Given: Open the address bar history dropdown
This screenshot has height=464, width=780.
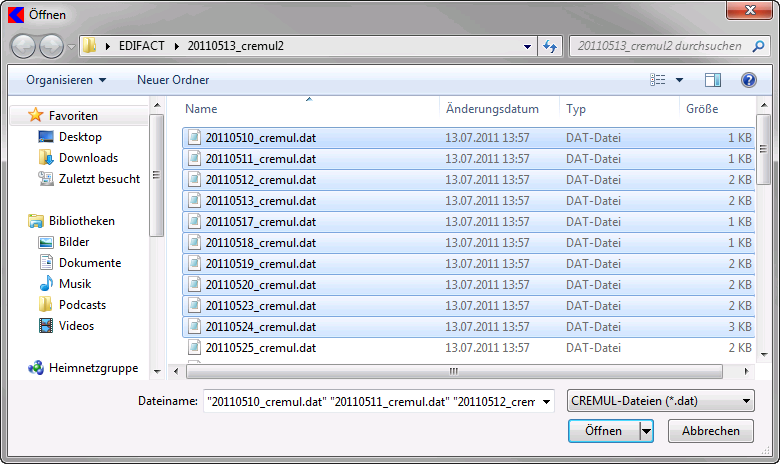Looking at the screenshot, I should tap(527, 46).
